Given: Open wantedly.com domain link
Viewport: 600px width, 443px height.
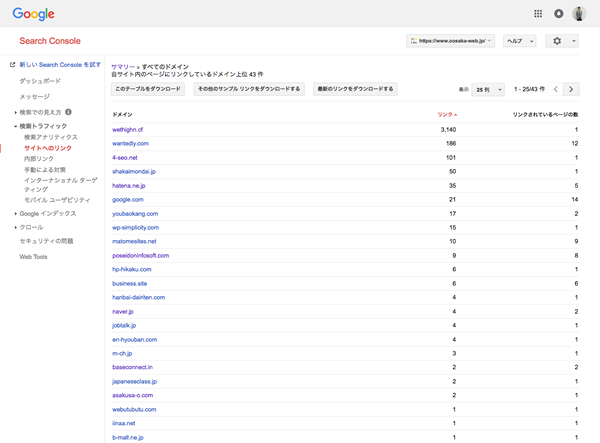Looking at the screenshot, I should tap(130, 143).
